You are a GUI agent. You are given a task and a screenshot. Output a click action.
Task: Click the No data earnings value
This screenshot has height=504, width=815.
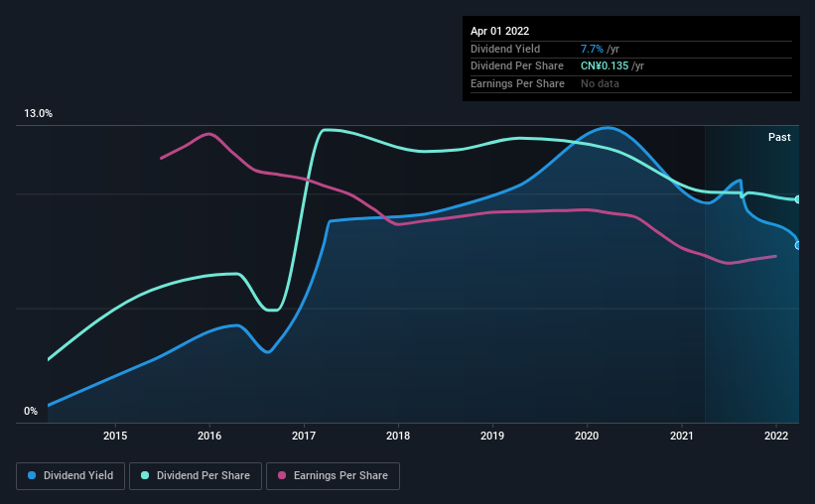click(x=600, y=83)
